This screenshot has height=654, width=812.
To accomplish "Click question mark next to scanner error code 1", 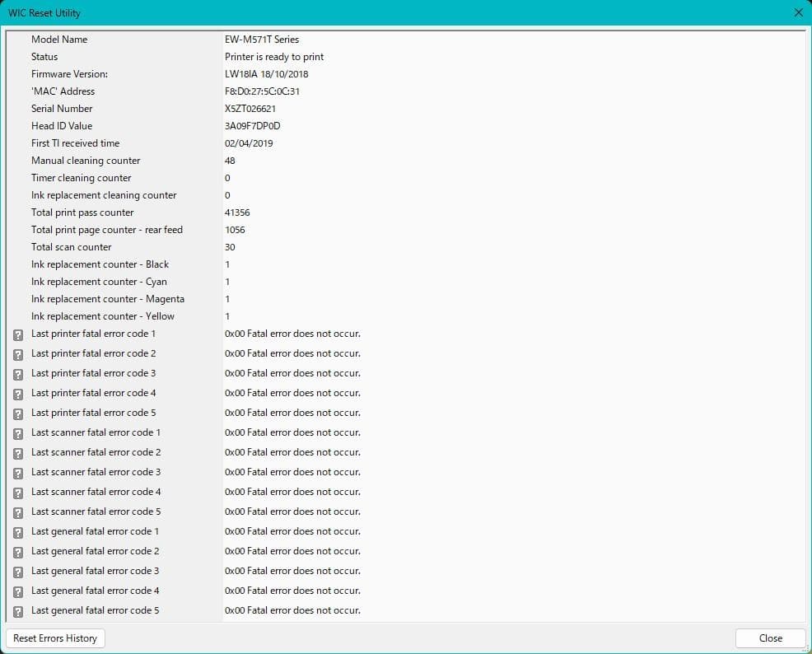I will click(x=18, y=433).
